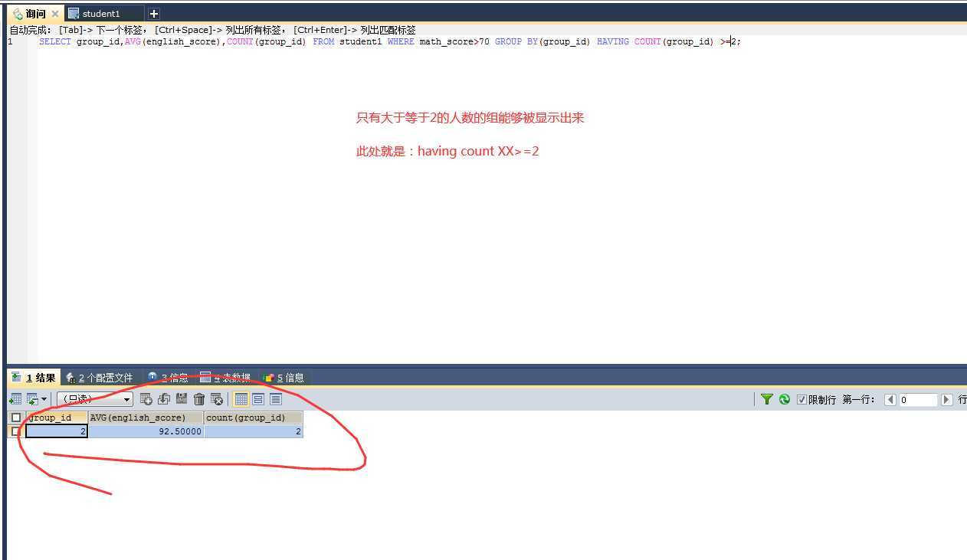The height and width of the screenshot is (560, 967).
Task: Click the next page arrow by 第一行
Action: [946, 399]
